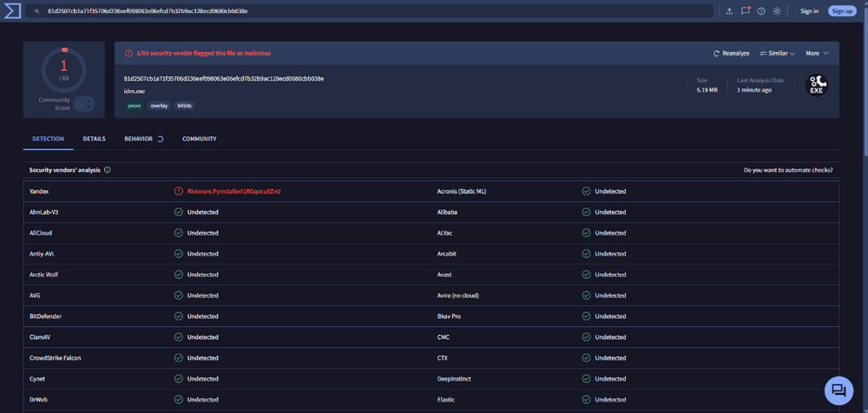Click the search magnifier icon
The height and width of the screenshot is (413, 868).
[x=37, y=11]
